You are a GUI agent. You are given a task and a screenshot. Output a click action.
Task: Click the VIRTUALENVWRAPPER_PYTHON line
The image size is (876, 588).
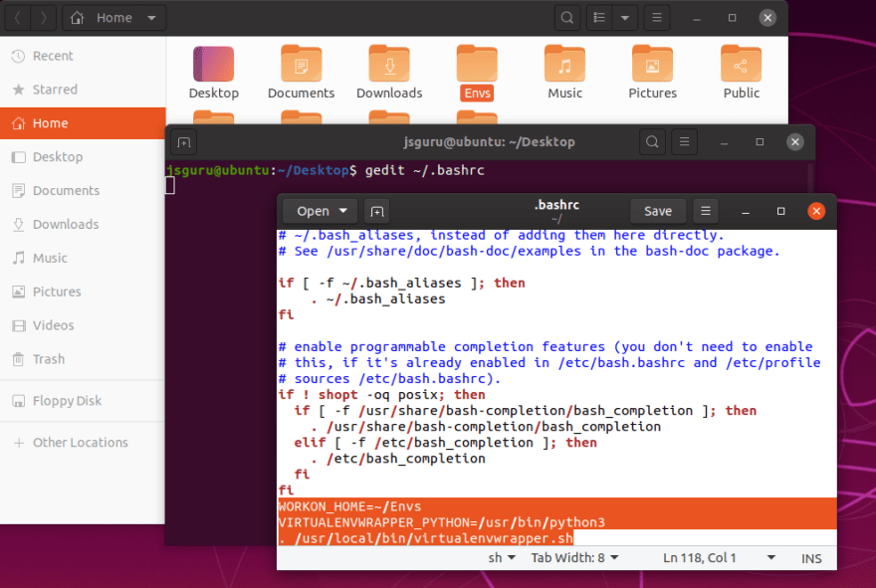[441, 522]
